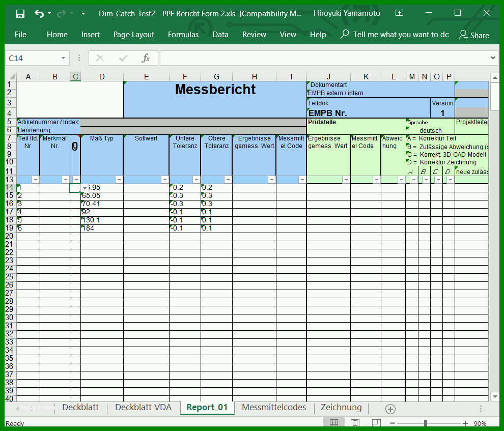Open Customize Quick Access Toolbar menu

pos(83,13)
